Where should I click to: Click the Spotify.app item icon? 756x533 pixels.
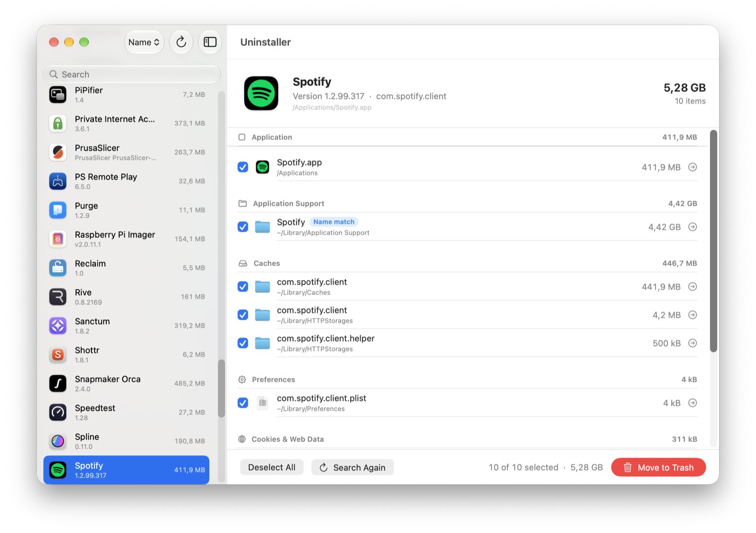click(x=263, y=167)
